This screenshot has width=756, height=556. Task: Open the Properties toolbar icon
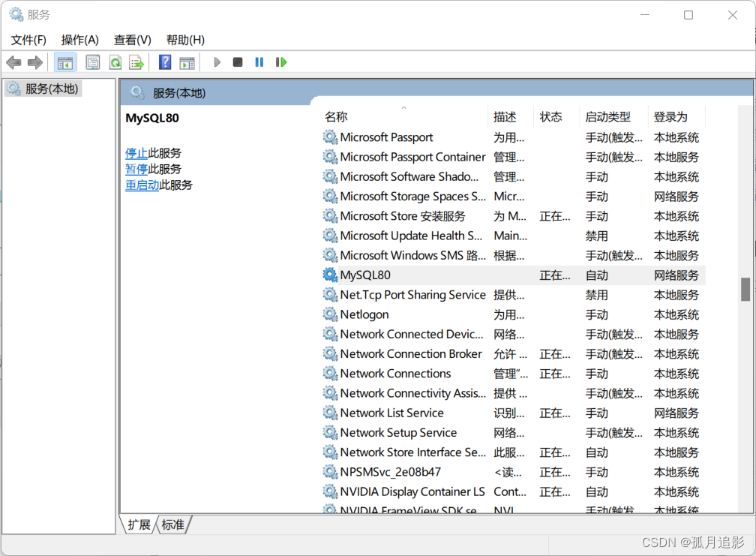92,62
